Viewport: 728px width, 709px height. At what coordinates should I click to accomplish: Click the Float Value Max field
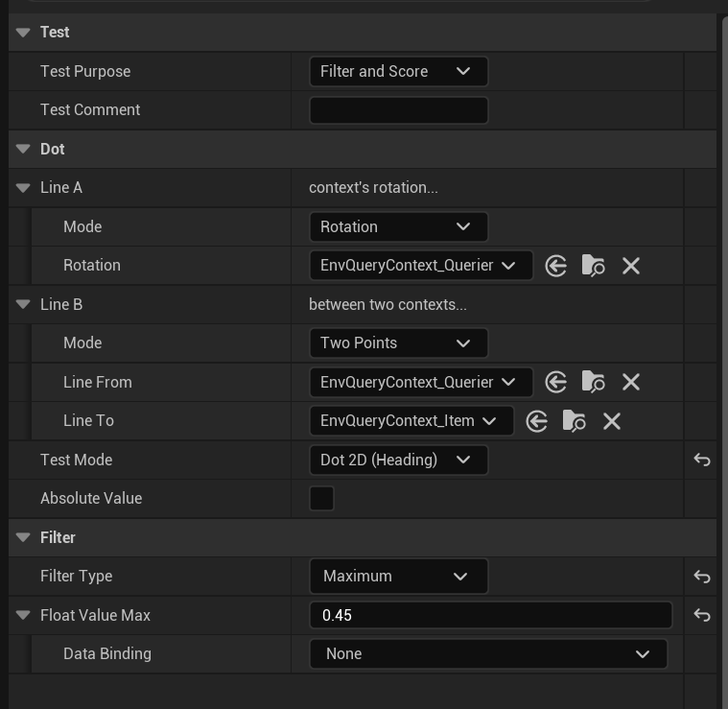[x=490, y=616]
